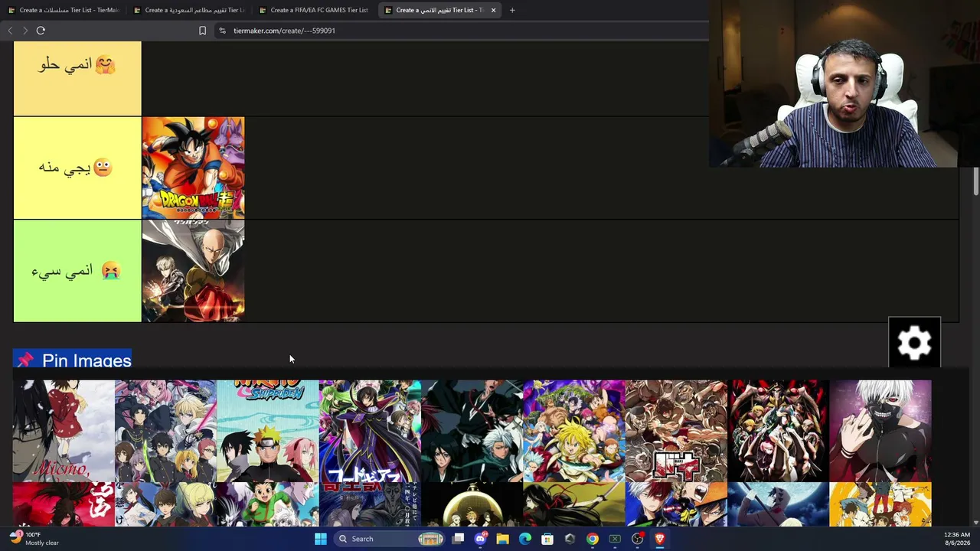Open the Xbox app in the taskbar

[615, 539]
